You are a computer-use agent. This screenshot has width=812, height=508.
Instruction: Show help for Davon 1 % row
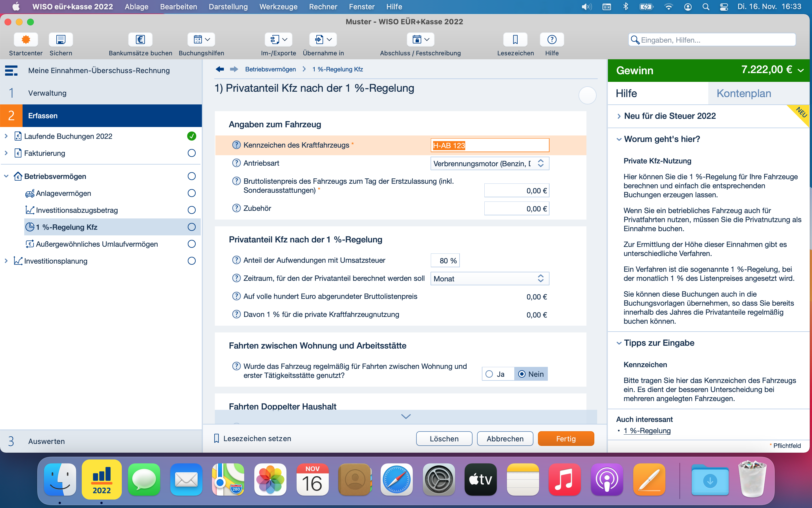pos(236,314)
